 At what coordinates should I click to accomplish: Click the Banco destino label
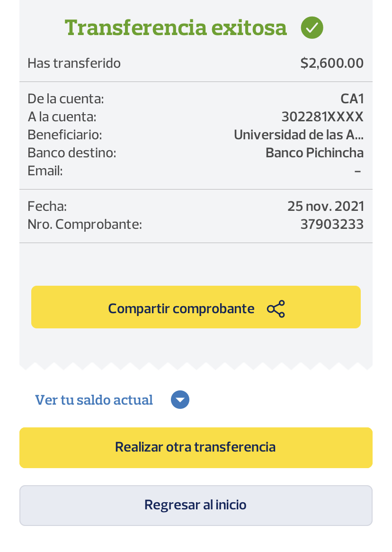72,153
